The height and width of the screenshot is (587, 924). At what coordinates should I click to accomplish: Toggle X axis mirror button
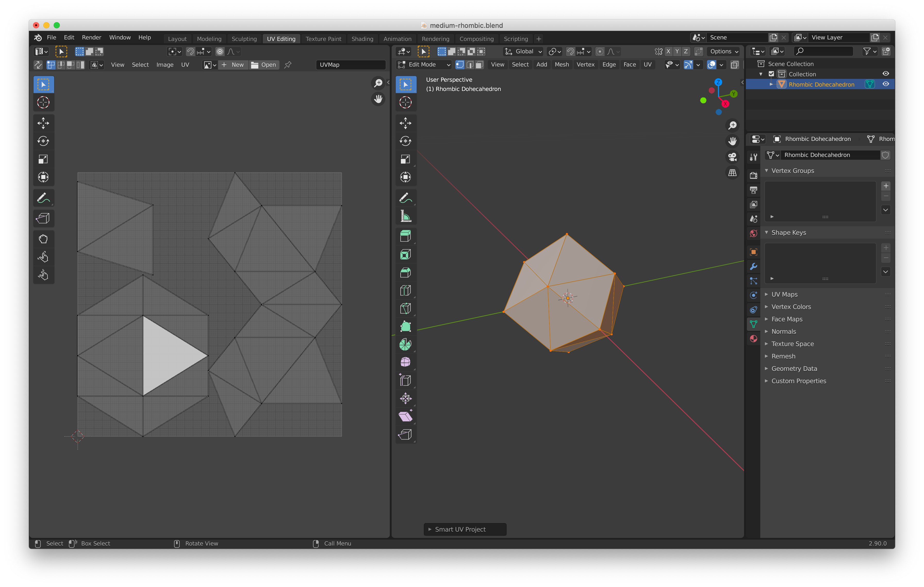(x=669, y=51)
